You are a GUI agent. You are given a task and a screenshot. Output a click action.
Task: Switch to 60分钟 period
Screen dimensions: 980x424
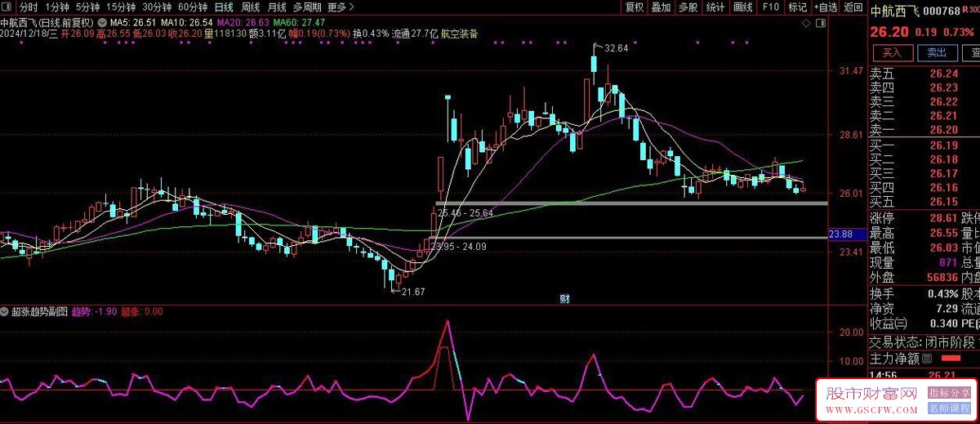coord(193,7)
